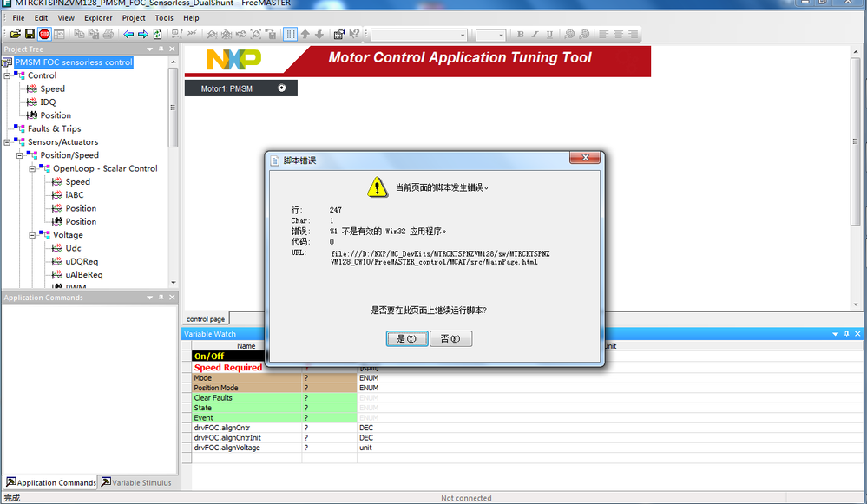The width and height of the screenshot is (867, 504).
Task: Close the script error dialog with the X
Action: (x=585, y=158)
